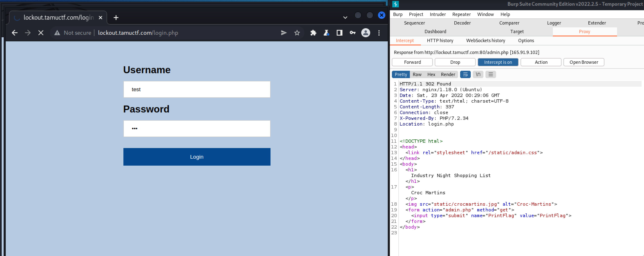
Task: Click the 'Croc Martins' paragraph text
Action: [x=428, y=193]
